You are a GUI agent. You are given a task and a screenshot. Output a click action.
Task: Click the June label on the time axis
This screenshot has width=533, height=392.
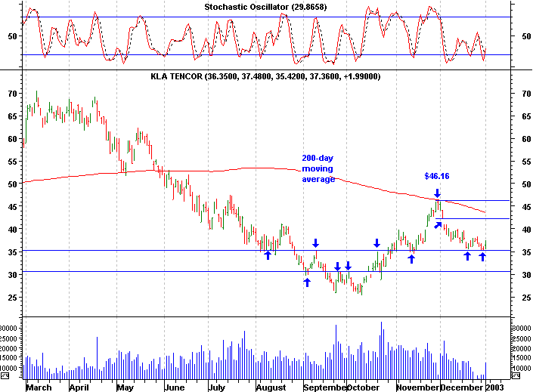[175, 387]
